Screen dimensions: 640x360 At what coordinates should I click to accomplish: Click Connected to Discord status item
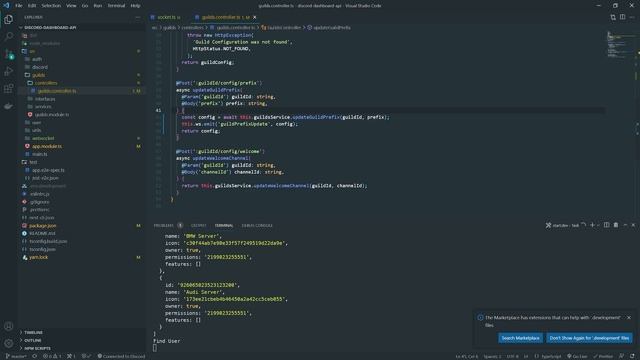point(121,356)
